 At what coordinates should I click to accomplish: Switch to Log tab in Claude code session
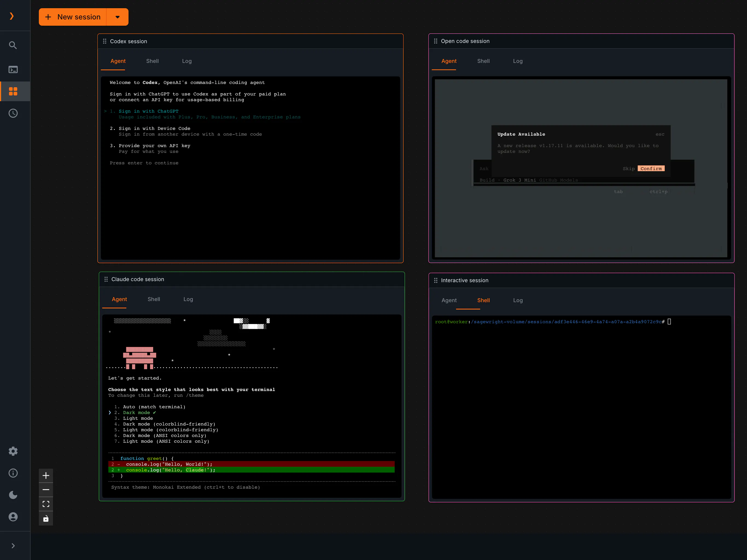(x=188, y=299)
